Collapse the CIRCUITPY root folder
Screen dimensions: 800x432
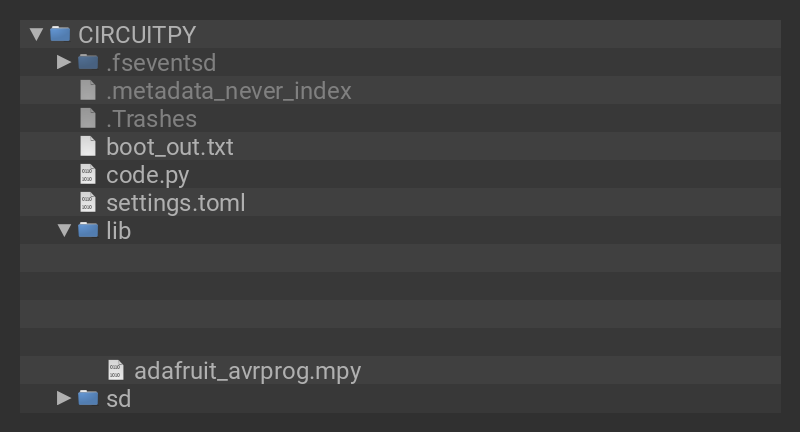pyautogui.click(x=37, y=34)
